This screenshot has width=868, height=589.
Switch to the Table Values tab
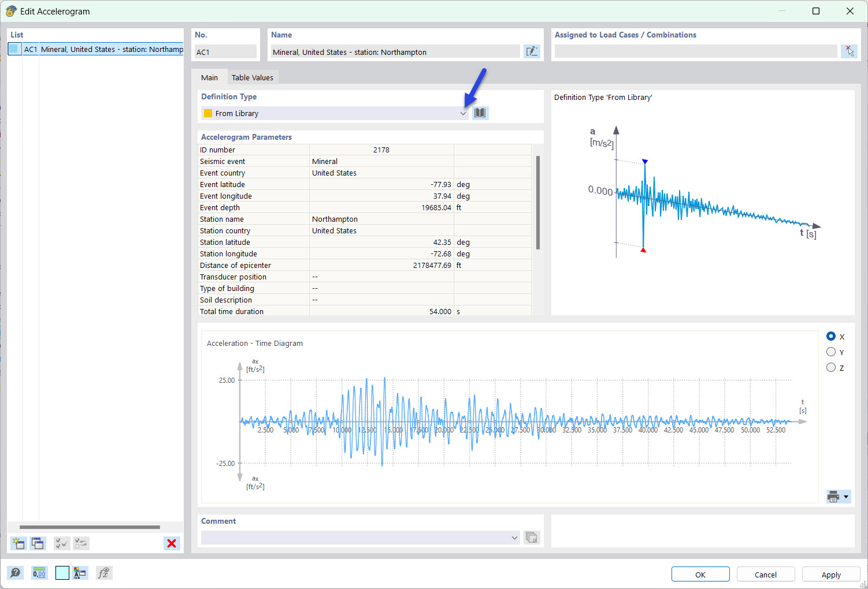pos(253,77)
